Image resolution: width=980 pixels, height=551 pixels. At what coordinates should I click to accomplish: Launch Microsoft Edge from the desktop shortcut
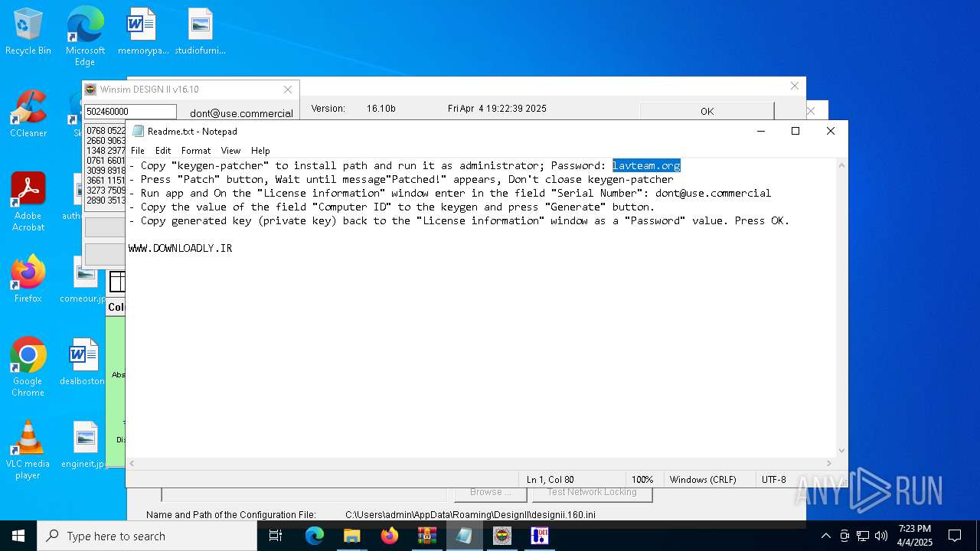point(85,36)
